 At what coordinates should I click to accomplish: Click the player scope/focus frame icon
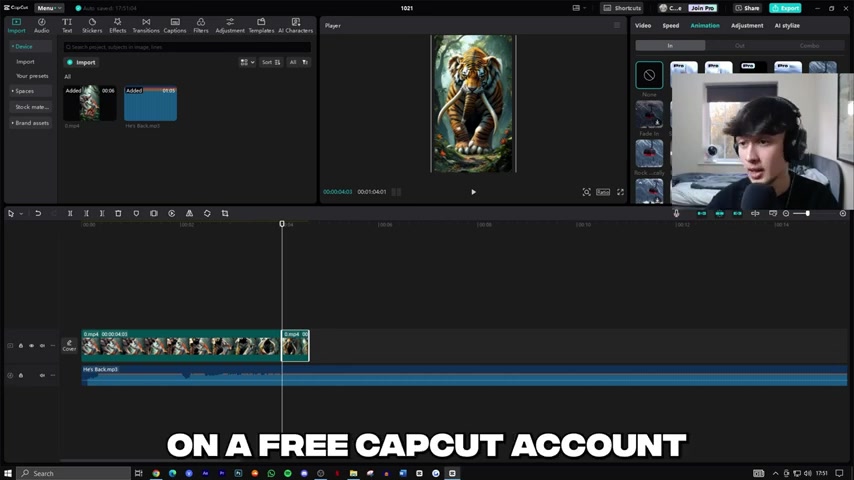click(x=587, y=192)
